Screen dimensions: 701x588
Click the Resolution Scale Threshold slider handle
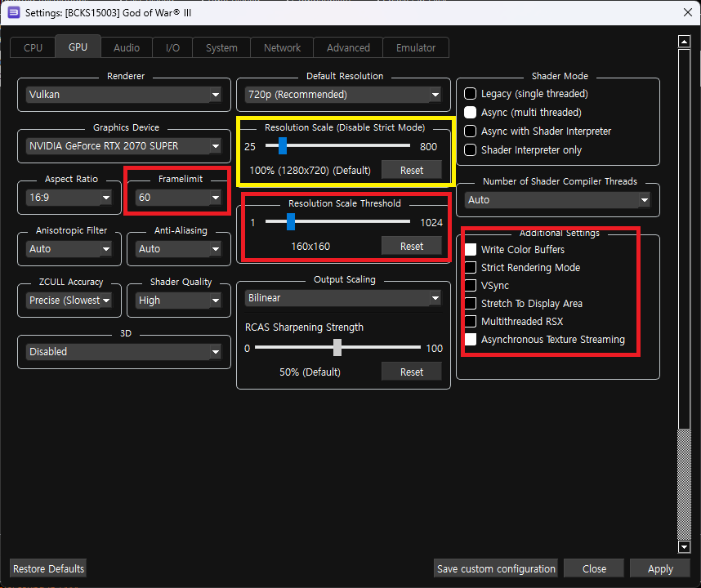291,221
